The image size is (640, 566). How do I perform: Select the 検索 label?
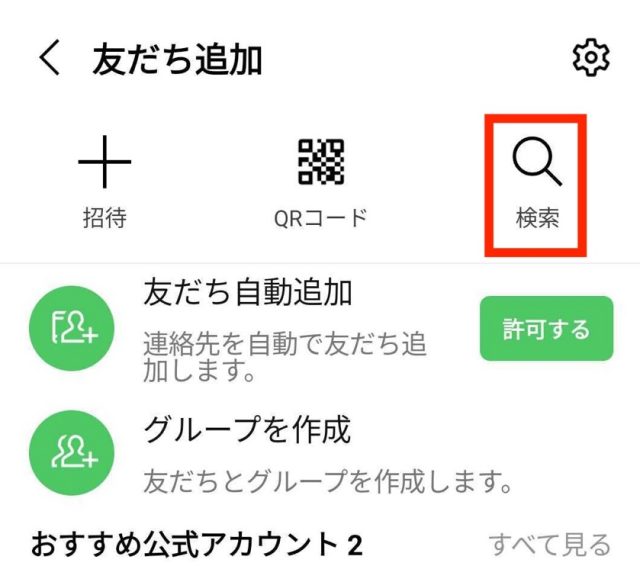tap(537, 218)
